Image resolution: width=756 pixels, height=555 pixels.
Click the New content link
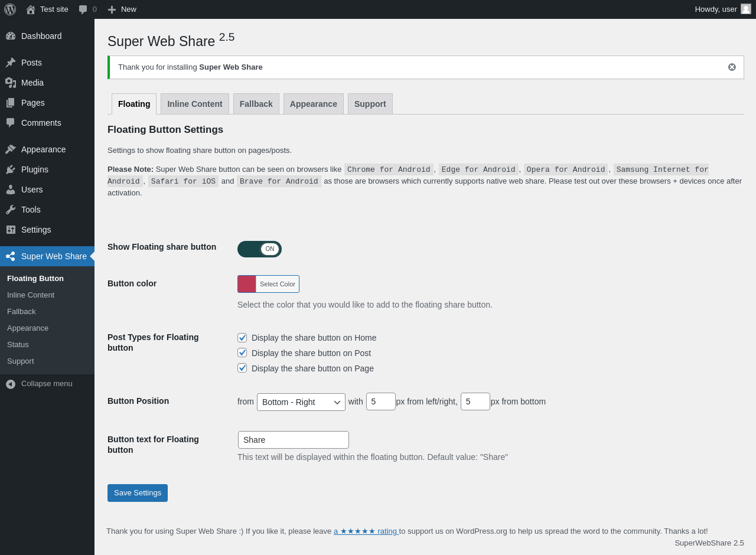coord(129,9)
